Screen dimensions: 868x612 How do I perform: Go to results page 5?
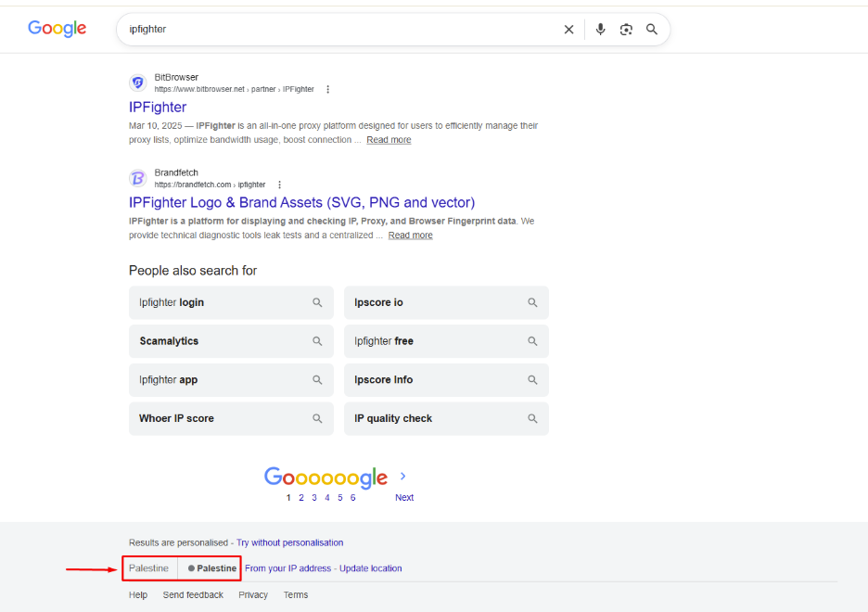pos(340,497)
